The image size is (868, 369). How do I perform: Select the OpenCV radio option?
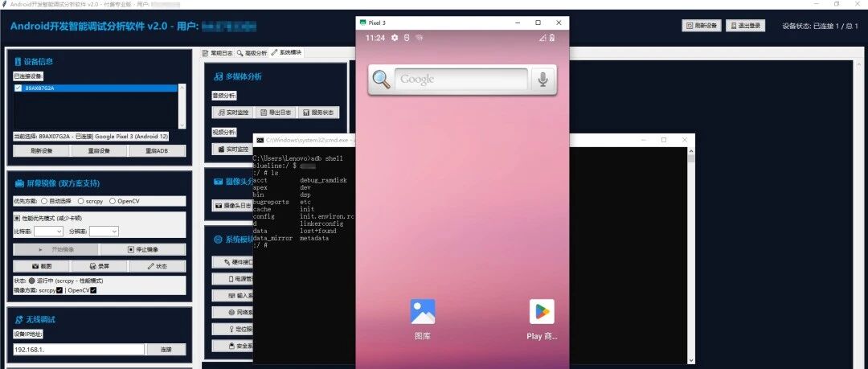tap(113, 201)
